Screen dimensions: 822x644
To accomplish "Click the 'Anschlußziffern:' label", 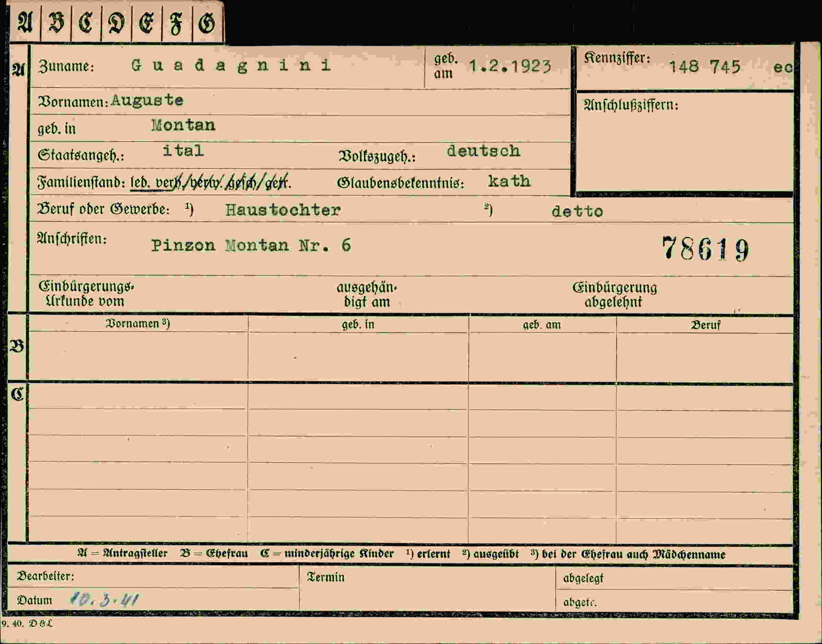I will 631,105.
